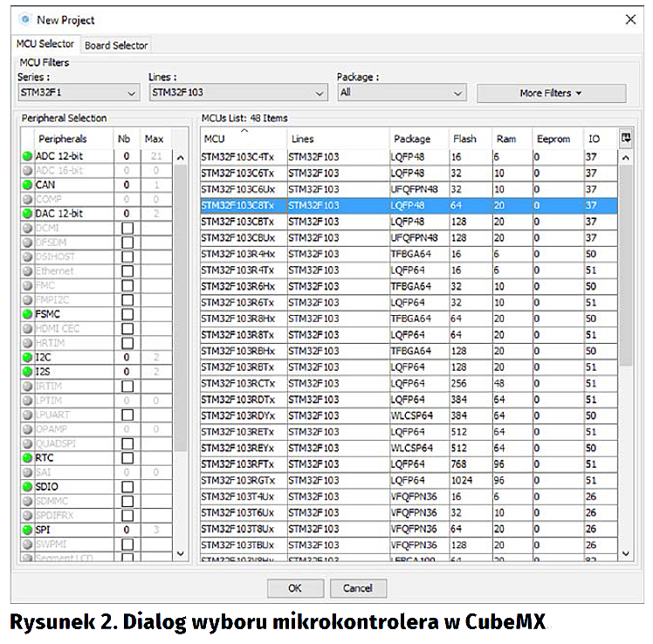Tick the RTC checkbox
This screenshot has height=644, width=653.
click(x=127, y=458)
